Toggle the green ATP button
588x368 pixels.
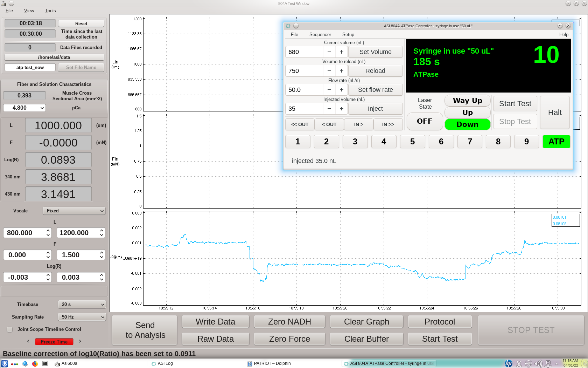click(x=556, y=142)
